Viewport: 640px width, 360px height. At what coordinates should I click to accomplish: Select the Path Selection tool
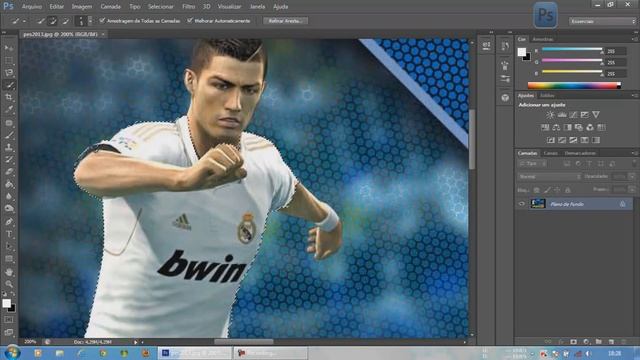pyautogui.click(x=9, y=247)
